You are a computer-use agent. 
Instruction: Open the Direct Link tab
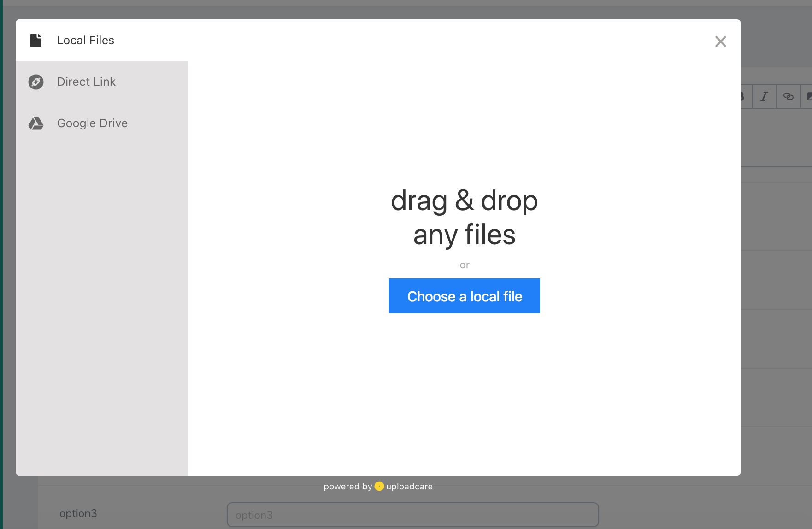click(86, 82)
